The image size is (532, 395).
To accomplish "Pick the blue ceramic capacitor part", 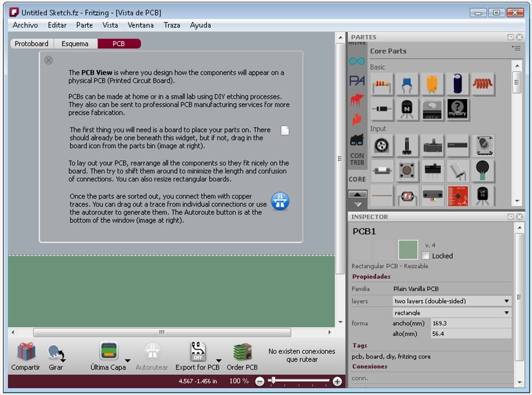I will pos(407,84).
